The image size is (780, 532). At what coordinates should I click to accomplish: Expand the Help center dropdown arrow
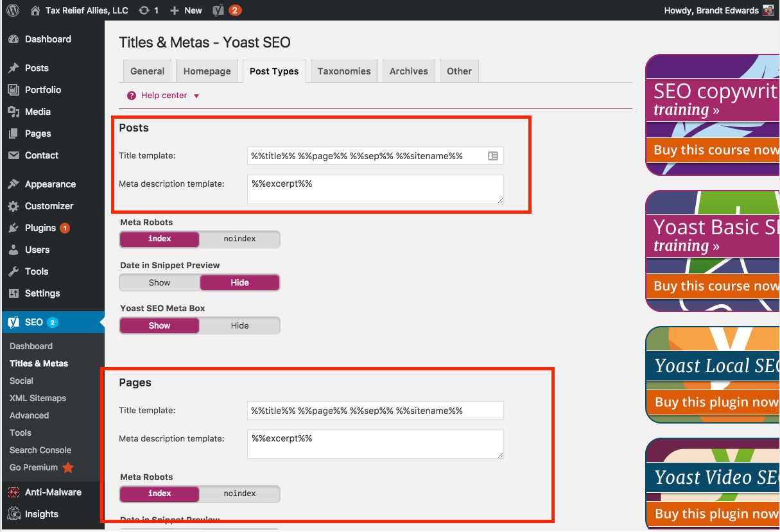click(196, 96)
